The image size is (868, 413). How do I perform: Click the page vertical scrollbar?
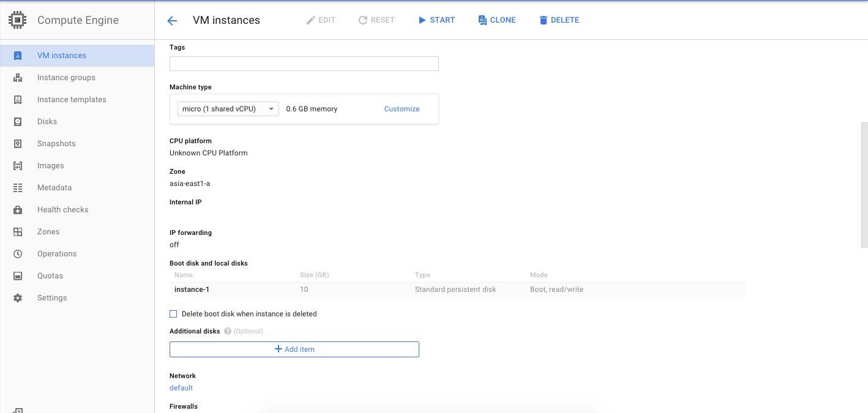click(864, 185)
